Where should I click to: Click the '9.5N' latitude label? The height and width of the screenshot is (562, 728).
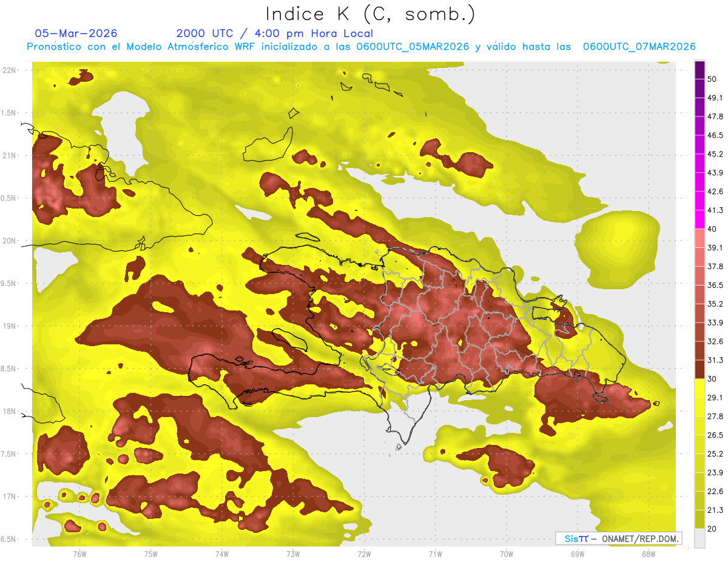pos(9,283)
